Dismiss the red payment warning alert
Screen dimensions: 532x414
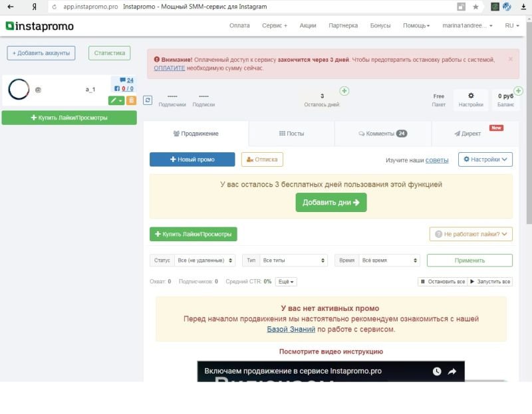pyautogui.click(x=511, y=59)
